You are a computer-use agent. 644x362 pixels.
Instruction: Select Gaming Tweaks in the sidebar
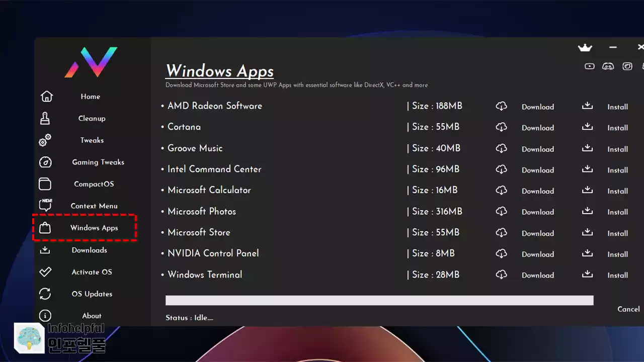98,162
